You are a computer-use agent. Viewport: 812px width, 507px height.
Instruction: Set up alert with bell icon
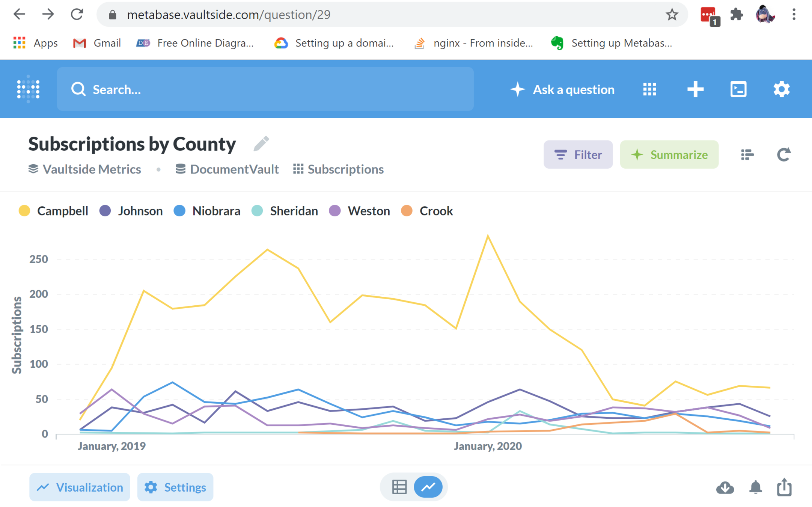pos(755,487)
